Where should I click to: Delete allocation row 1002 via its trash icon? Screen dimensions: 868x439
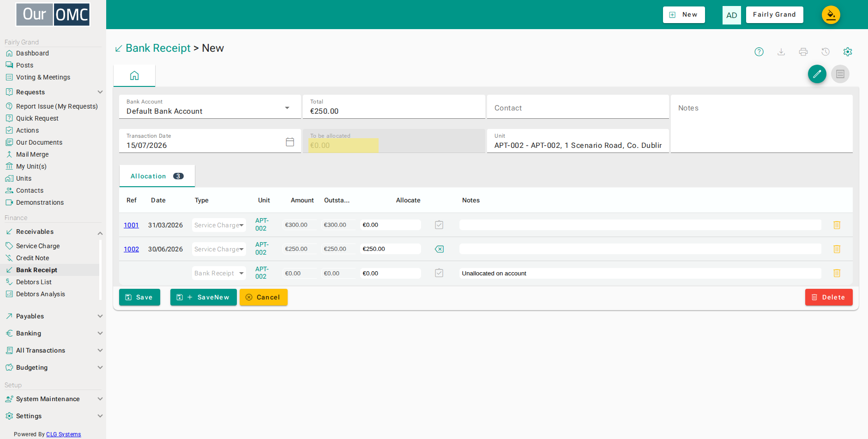[837, 249]
